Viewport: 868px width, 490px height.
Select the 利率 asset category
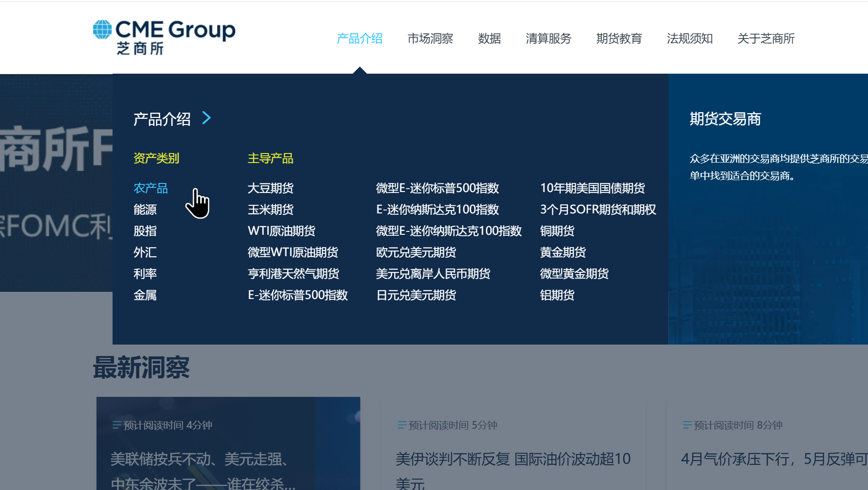pyautogui.click(x=145, y=274)
